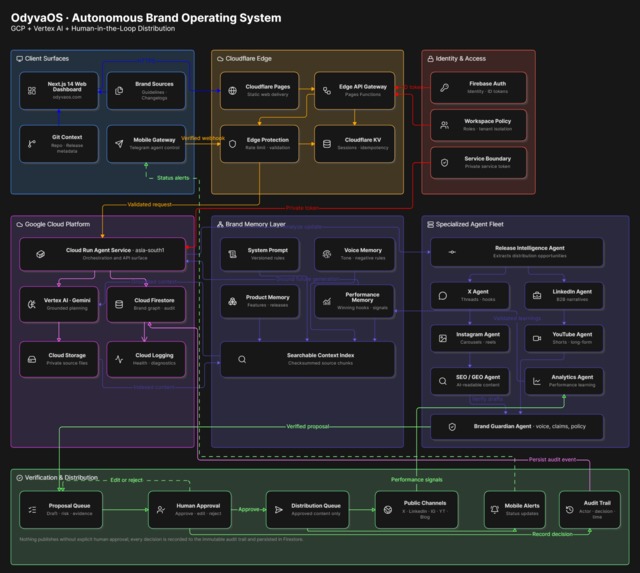Click the Release Intelligence Agent commit icon

pyautogui.click(x=452, y=252)
